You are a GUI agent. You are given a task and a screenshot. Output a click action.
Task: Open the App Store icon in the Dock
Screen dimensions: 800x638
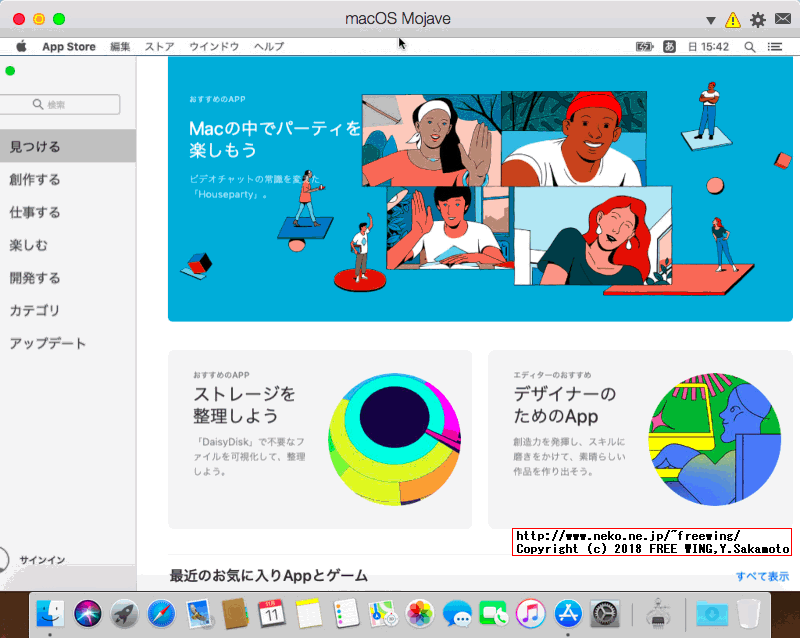(568, 613)
